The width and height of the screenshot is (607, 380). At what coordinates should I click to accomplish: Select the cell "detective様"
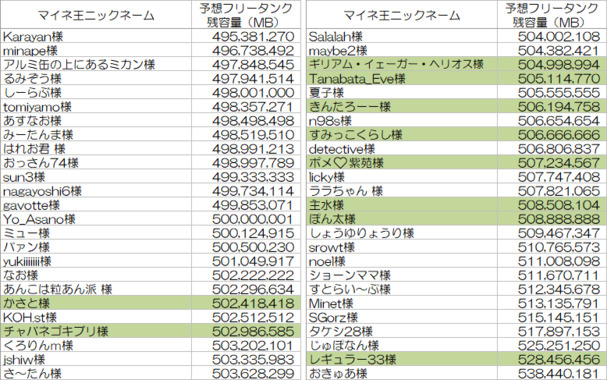(x=402, y=149)
